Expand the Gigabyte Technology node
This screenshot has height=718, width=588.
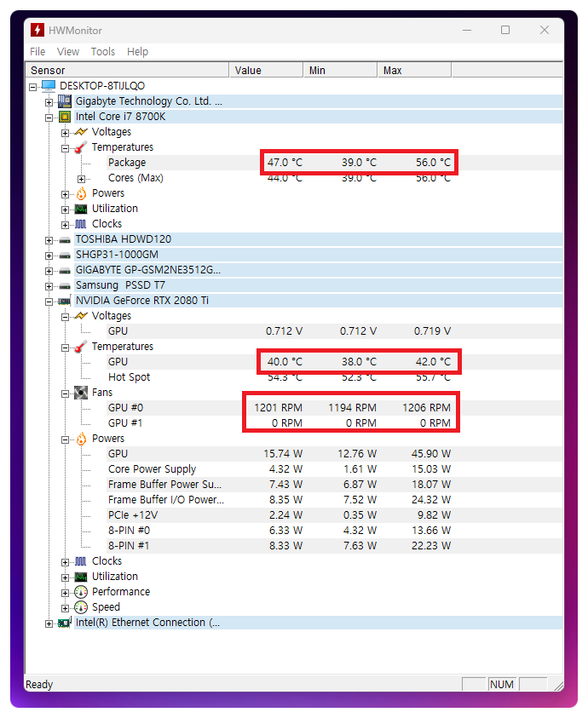tap(49, 102)
